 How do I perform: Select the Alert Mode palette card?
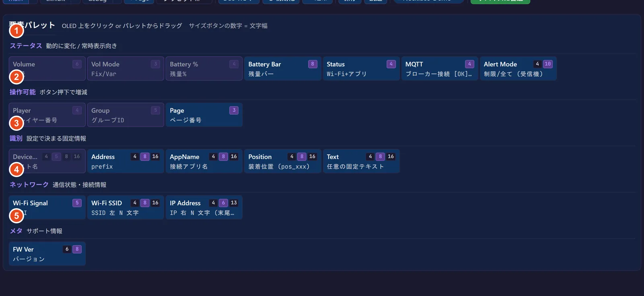[518, 68]
